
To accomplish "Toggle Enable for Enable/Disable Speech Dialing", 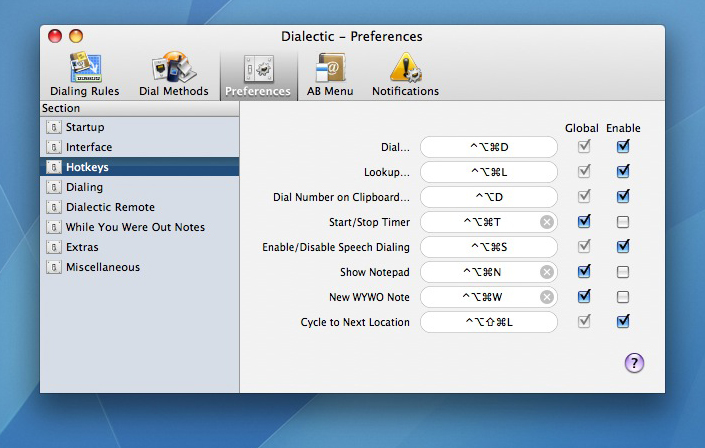I will 623,246.
